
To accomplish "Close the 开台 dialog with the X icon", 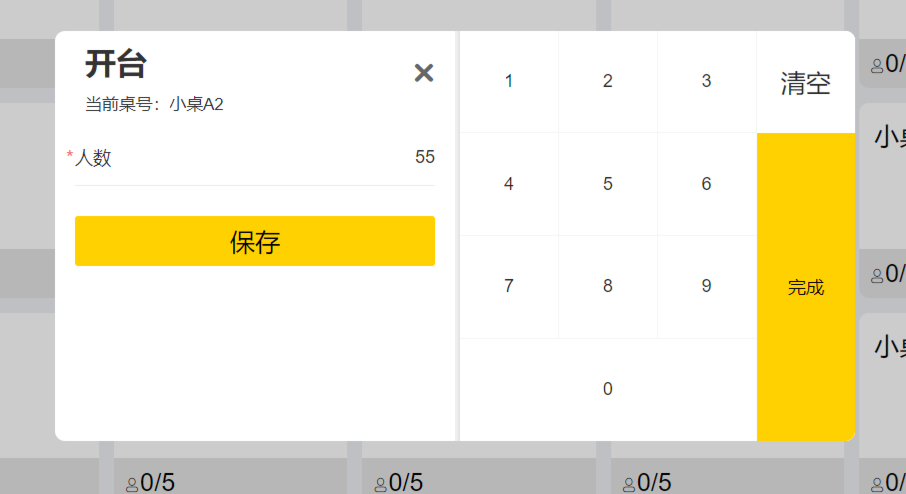I will coord(424,73).
